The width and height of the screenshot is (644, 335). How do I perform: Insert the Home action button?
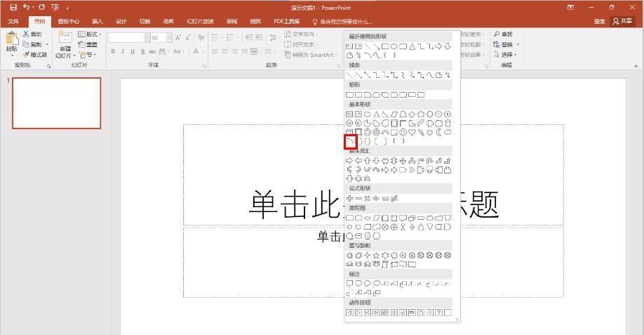(385, 313)
